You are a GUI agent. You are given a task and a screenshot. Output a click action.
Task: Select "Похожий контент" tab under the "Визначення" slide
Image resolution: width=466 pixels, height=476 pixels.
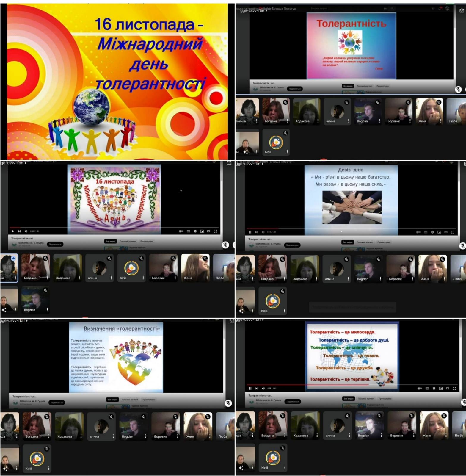coord(130,400)
